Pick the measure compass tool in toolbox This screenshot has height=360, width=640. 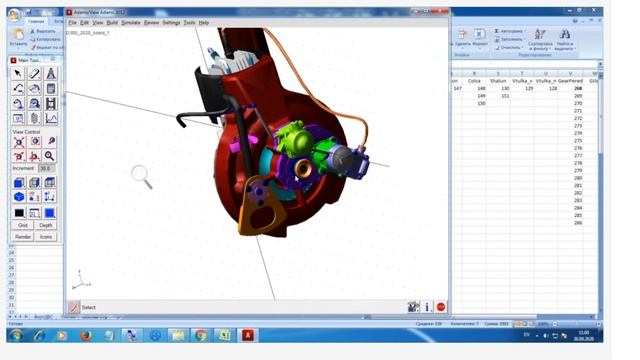pyautogui.click(x=51, y=73)
